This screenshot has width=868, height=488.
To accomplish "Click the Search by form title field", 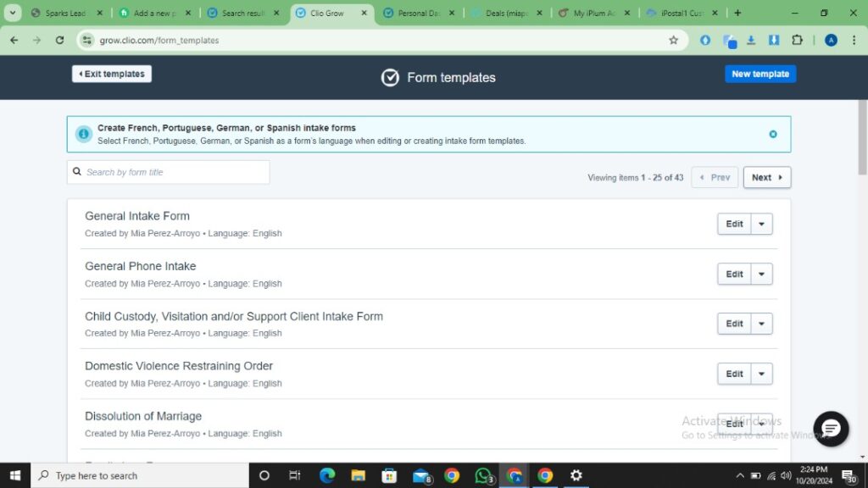I will [x=174, y=172].
